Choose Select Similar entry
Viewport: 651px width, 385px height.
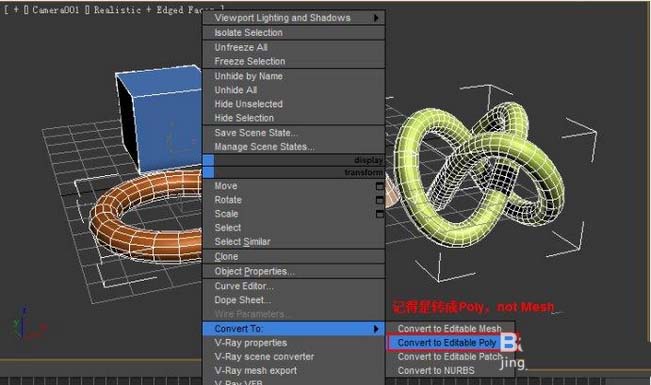point(294,242)
